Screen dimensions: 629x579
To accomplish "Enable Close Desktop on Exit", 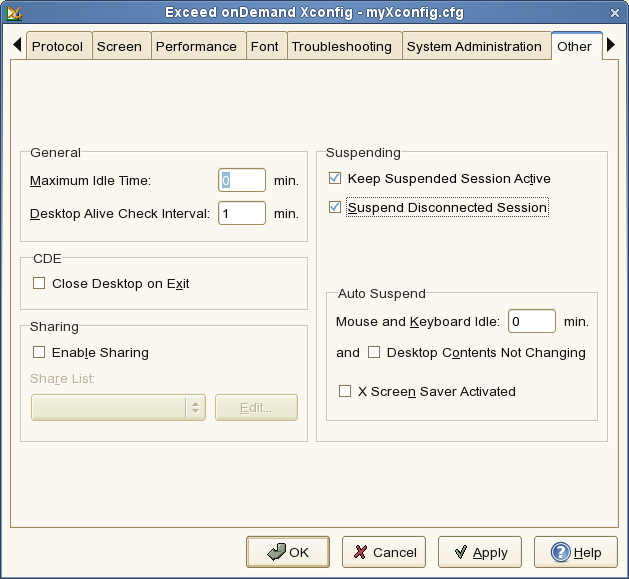I will [x=39, y=284].
